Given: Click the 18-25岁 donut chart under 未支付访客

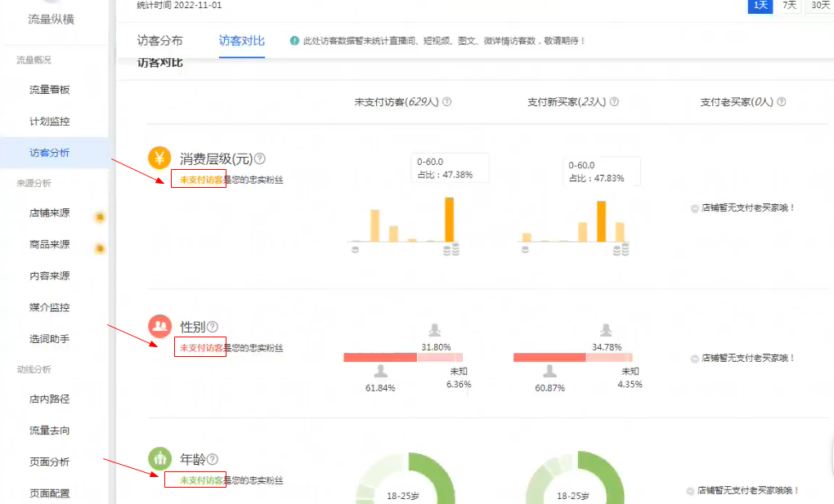Looking at the screenshot, I should 406,479.
